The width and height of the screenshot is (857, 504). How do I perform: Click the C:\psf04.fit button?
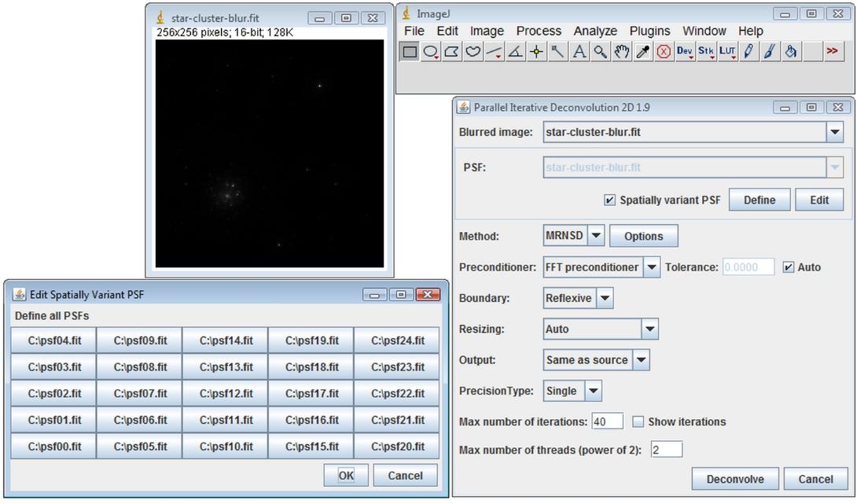click(53, 340)
